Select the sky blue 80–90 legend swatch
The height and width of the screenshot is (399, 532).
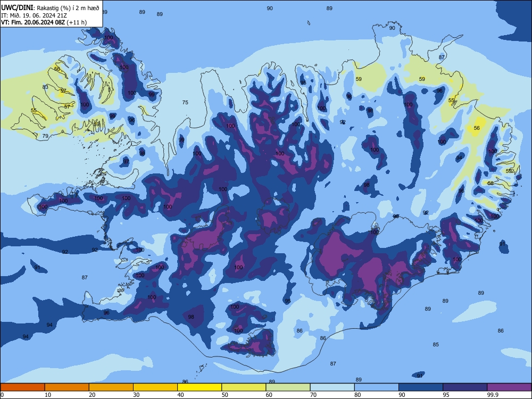click(x=377, y=387)
